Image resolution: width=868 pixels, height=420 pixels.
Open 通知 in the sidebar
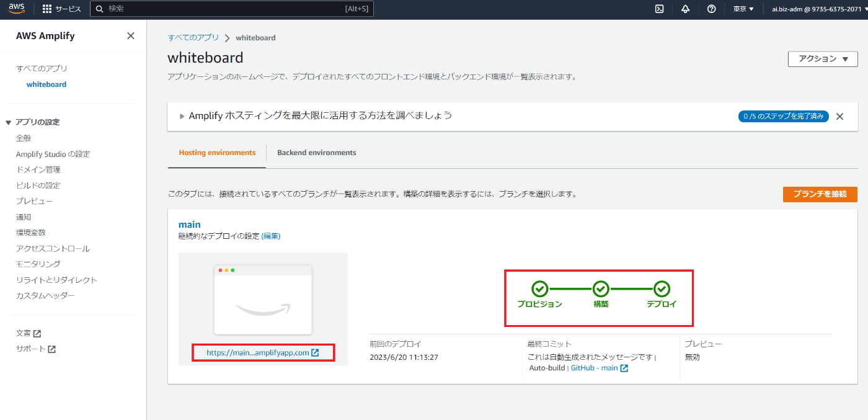tap(24, 217)
